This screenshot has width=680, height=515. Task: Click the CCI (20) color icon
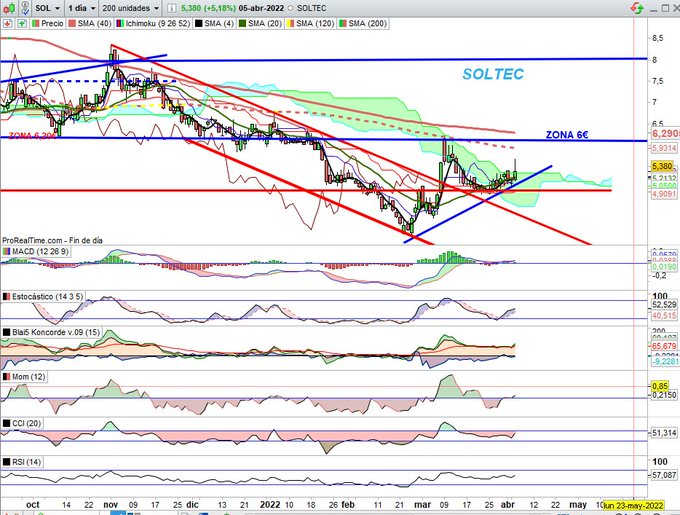7,423
